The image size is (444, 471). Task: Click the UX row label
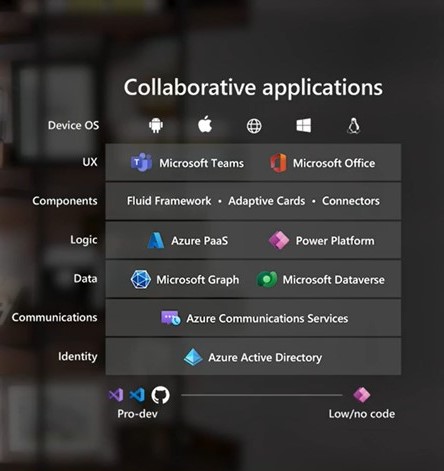coord(90,162)
